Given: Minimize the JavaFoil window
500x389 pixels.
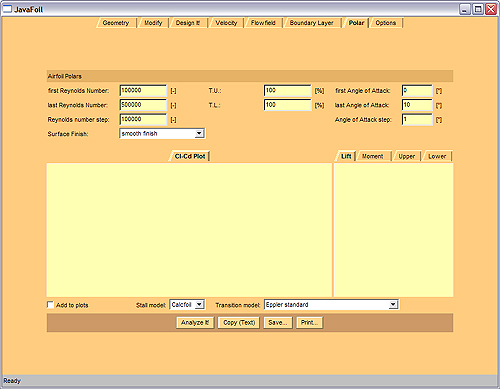Looking at the screenshot, I should (x=465, y=9).
